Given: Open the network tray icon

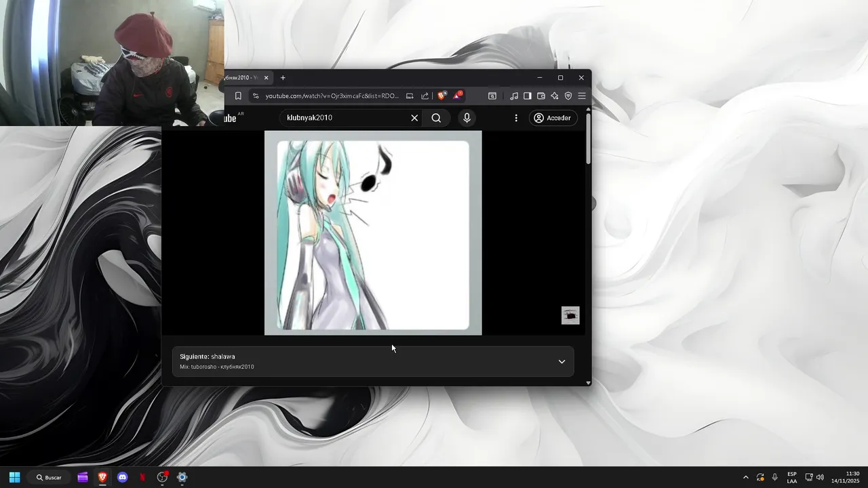Looking at the screenshot, I should [809, 477].
